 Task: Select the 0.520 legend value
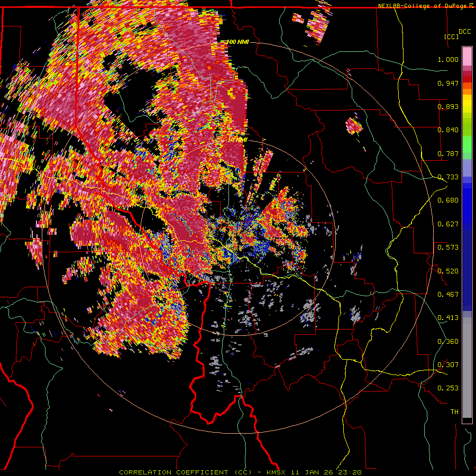click(x=448, y=271)
